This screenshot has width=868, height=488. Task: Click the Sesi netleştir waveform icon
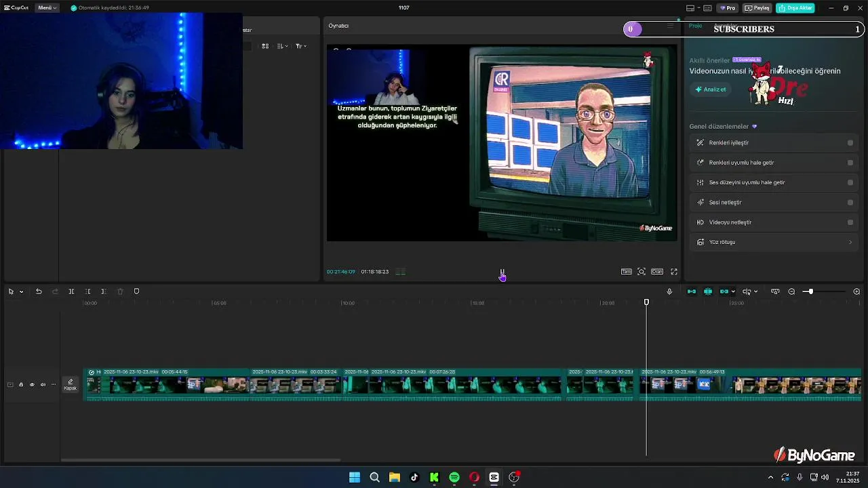coord(701,202)
